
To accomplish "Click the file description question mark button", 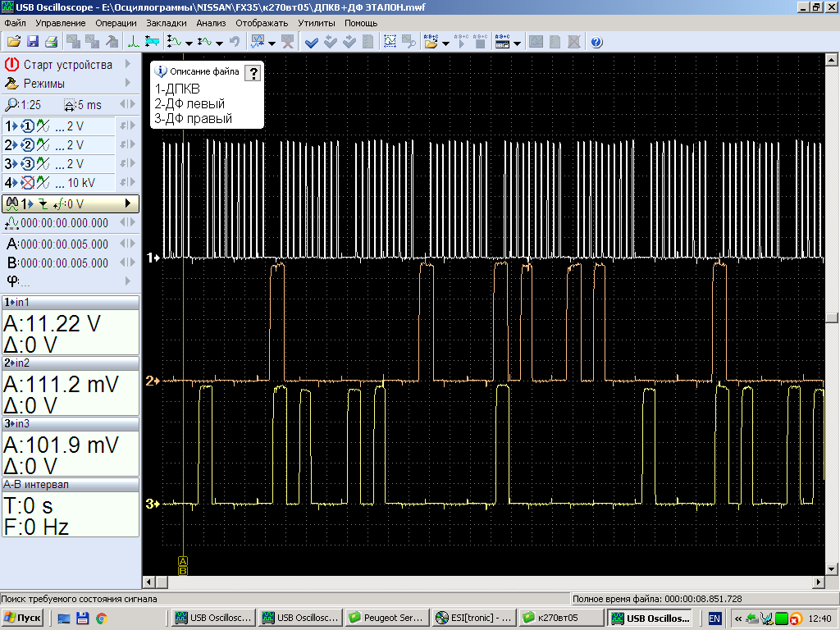I will 253,73.
